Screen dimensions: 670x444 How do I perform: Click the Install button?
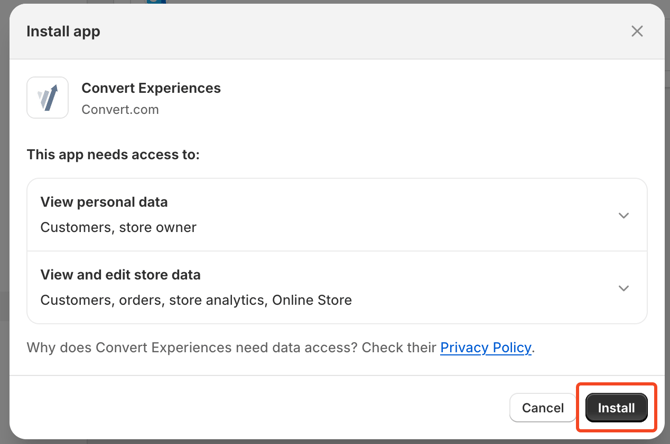coord(616,408)
